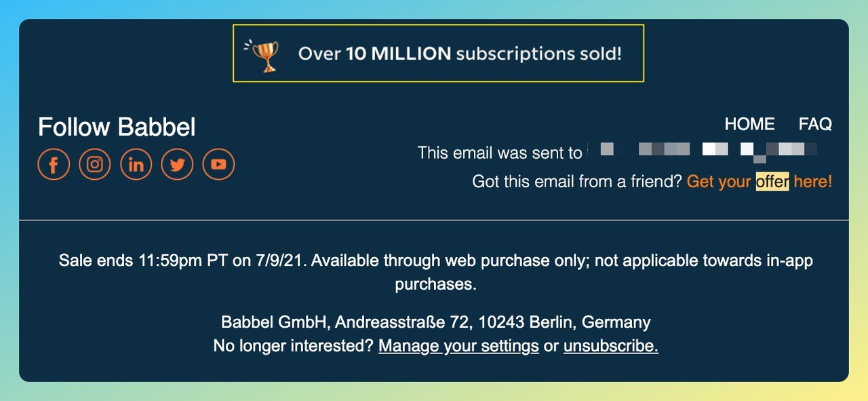Screen dimensions: 868x401
Task: Click 'Got this email from a friend?' text
Action: click(577, 182)
